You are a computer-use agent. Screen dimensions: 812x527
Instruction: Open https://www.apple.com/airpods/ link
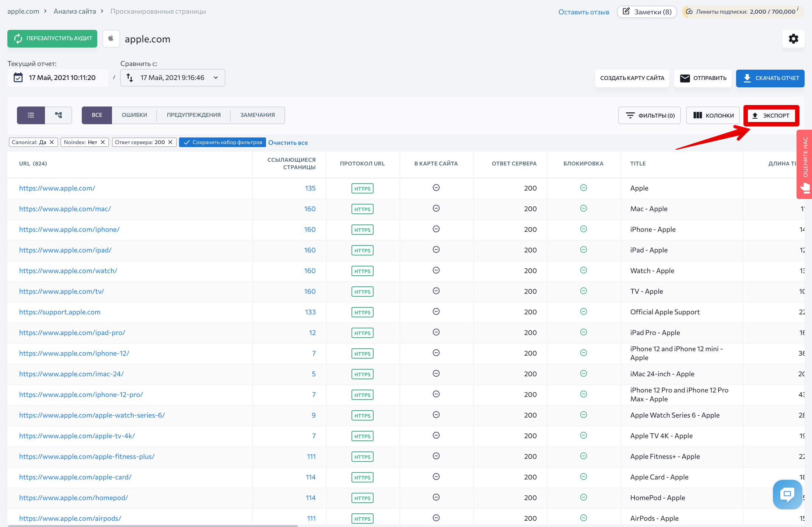pos(70,519)
